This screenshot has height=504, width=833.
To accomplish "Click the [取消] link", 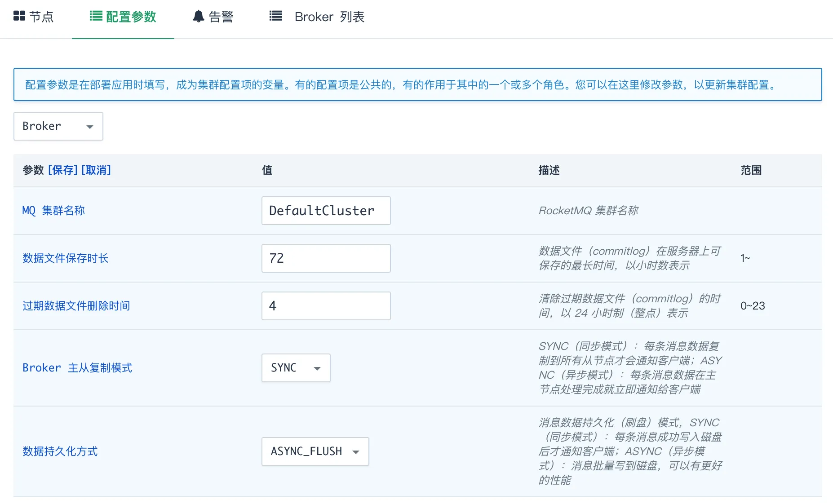I will (x=96, y=170).
